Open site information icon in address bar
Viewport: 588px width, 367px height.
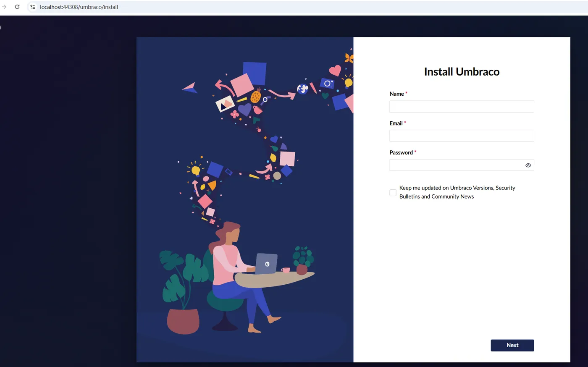coord(33,7)
